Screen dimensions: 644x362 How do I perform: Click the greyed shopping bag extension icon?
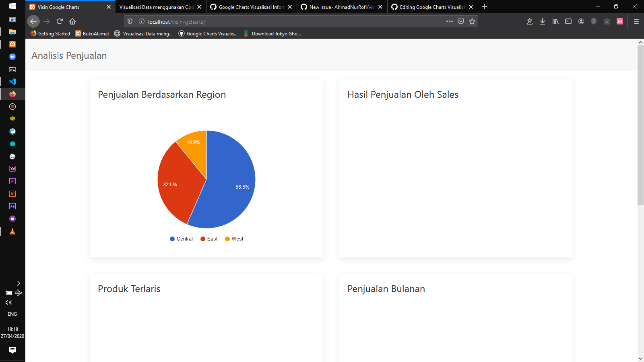pos(607,21)
